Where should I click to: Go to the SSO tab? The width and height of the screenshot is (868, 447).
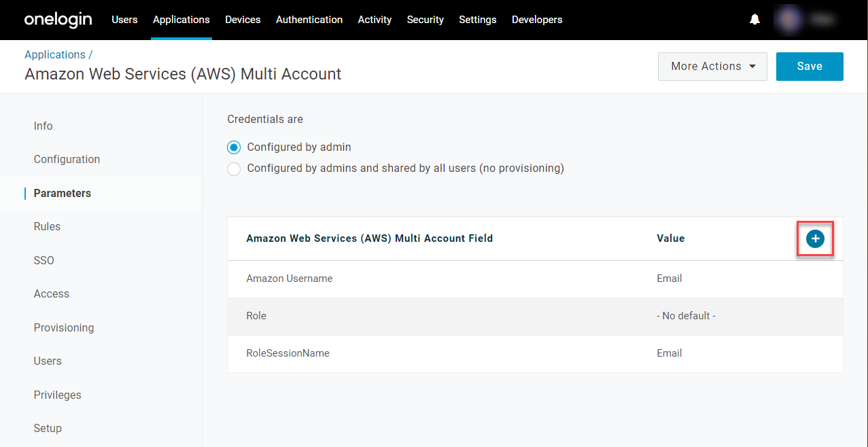[x=44, y=260]
